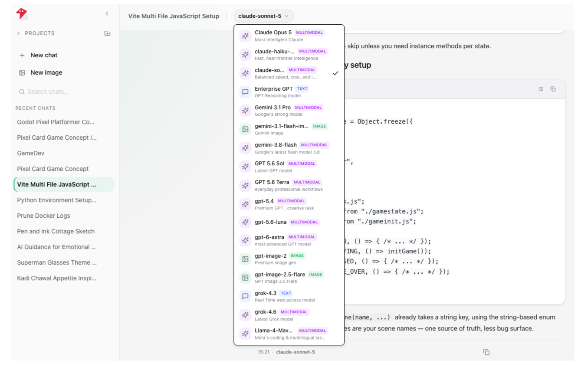Toggle word wrap in code block header

[541, 89]
